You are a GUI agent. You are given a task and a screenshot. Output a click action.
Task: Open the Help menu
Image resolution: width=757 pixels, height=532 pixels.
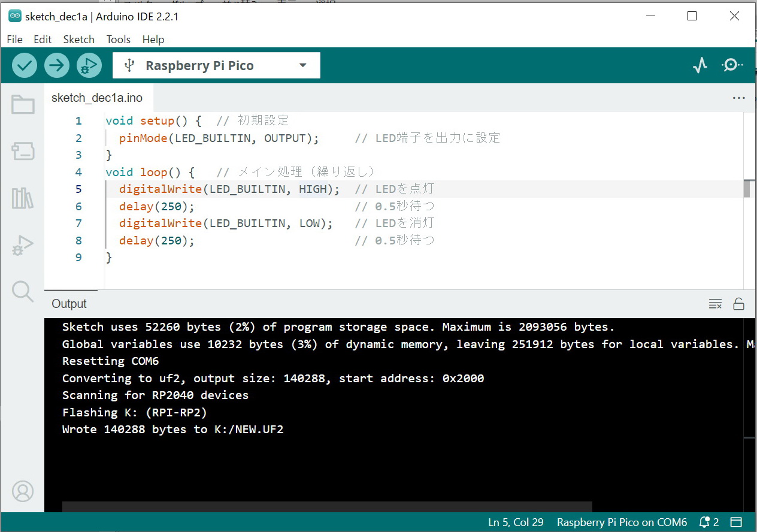pos(153,40)
